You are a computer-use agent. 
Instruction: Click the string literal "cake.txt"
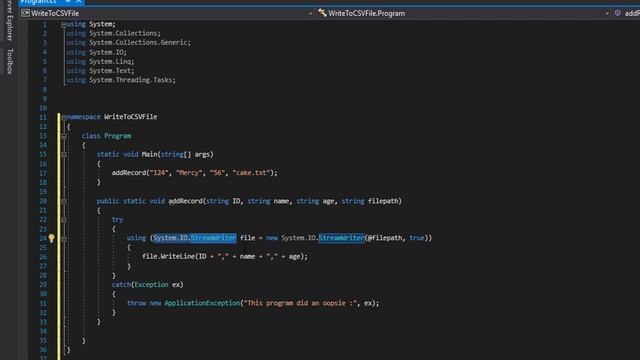coord(251,173)
